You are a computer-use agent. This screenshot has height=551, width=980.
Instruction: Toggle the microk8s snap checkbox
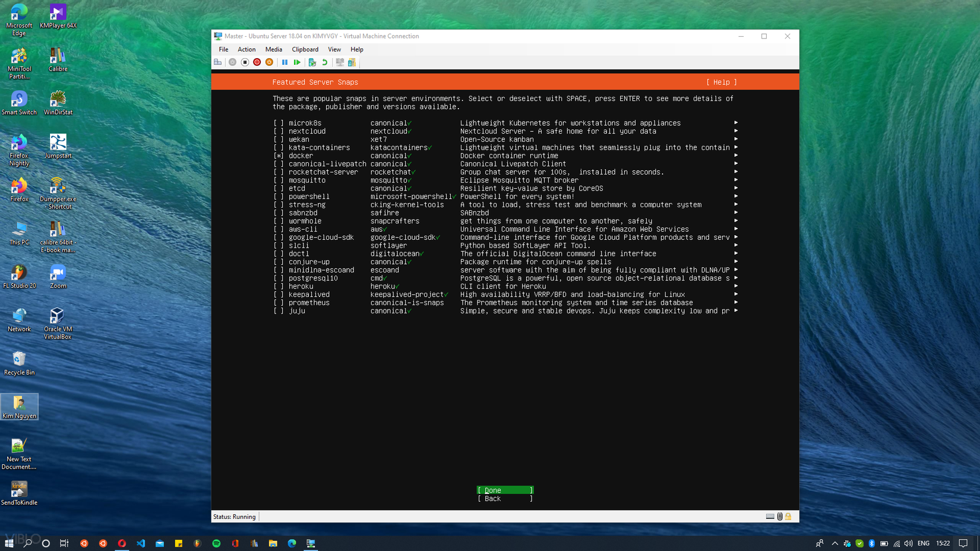pyautogui.click(x=279, y=123)
